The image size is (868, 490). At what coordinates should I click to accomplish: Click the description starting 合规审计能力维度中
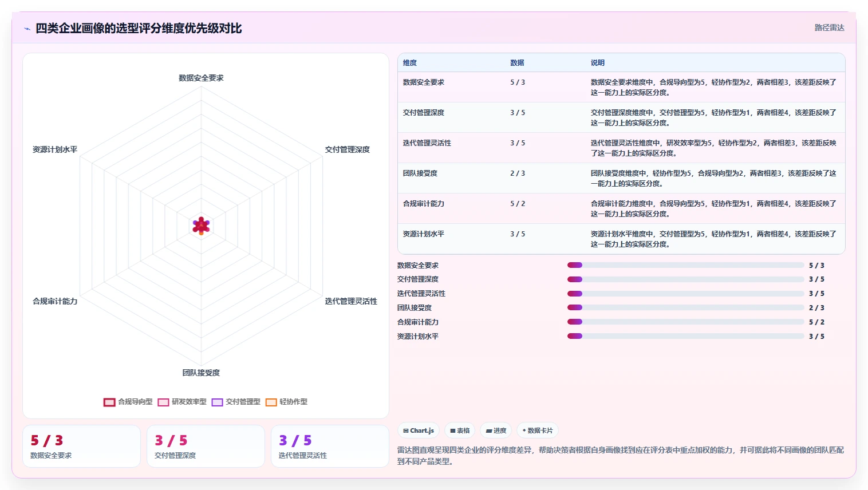point(713,209)
